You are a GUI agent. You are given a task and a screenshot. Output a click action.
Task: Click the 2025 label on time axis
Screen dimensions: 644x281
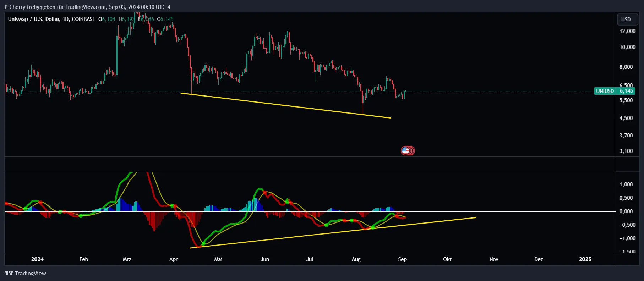585,259
